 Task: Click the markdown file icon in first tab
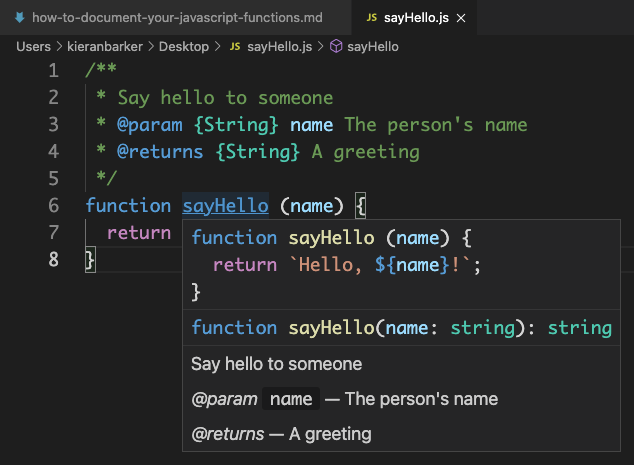[x=19, y=17]
